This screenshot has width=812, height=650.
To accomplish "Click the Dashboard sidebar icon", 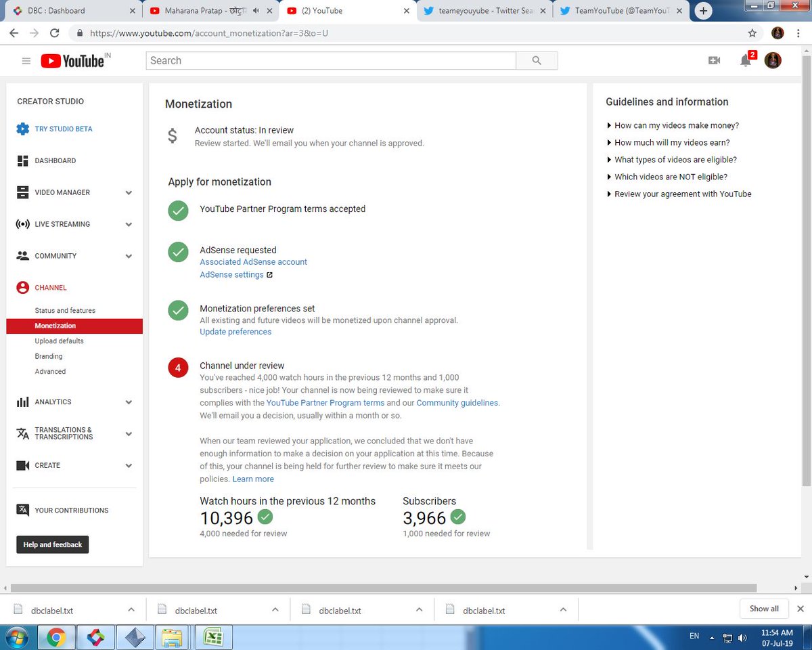I will [x=22, y=160].
